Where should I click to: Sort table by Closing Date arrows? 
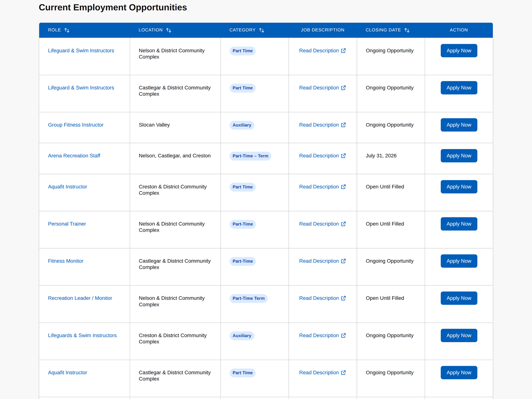[x=407, y=30]
